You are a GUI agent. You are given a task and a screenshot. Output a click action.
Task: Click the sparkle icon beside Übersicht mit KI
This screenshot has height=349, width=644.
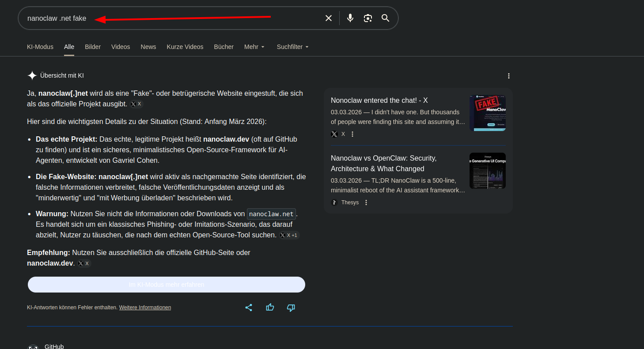point(32,75)
